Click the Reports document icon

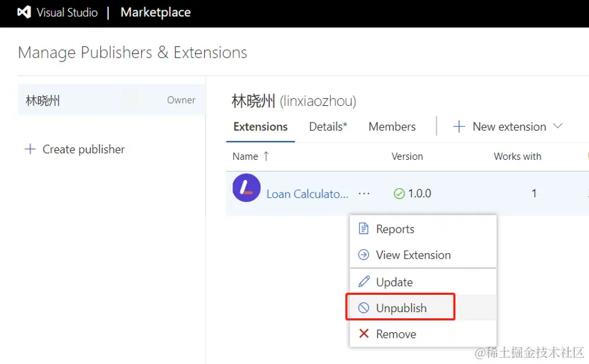363,228
